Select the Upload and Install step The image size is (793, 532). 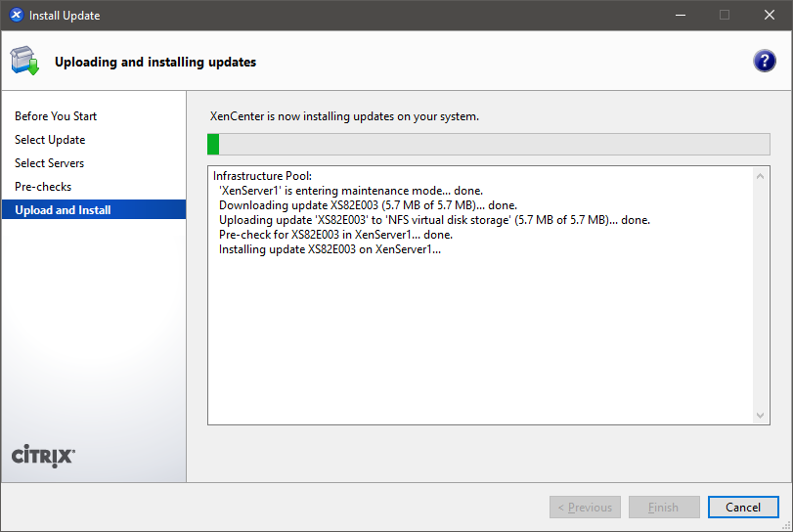[x=63, y=210]
